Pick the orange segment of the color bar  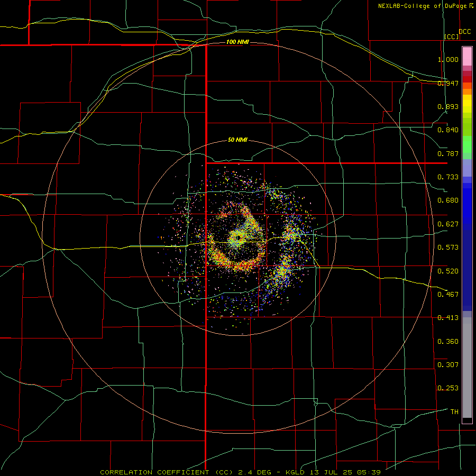coord(467,91)
